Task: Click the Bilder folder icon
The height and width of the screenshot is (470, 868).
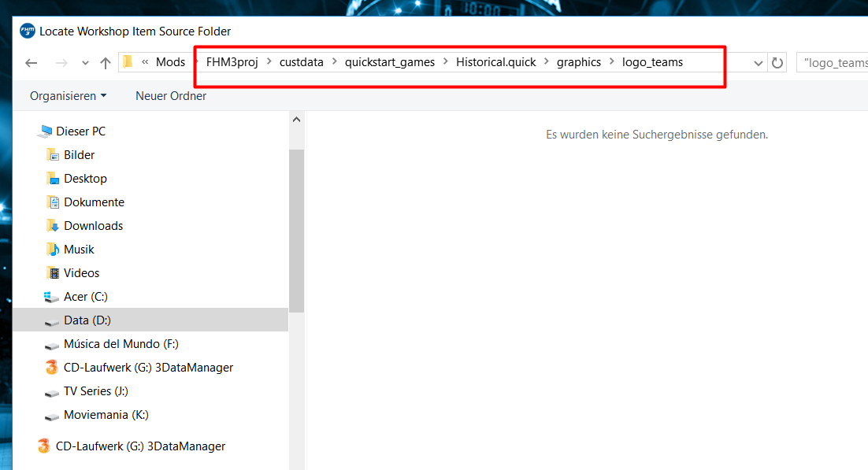Action: point(53,155)
